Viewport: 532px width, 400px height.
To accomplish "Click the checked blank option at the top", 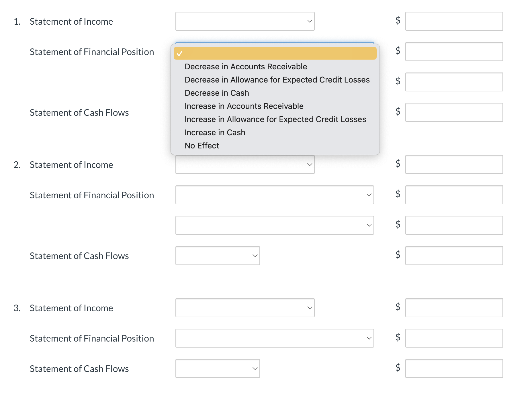I will (x=274, y=53).
